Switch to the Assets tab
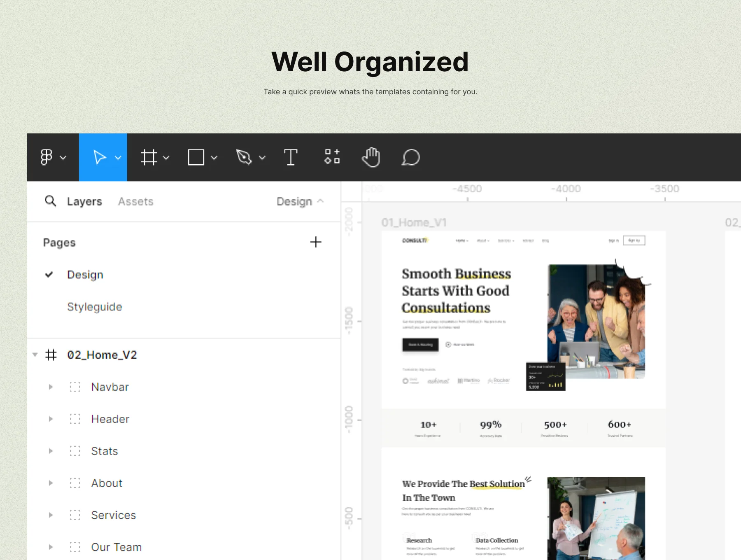Screen dimensions: 741x560 click(136, 202)
